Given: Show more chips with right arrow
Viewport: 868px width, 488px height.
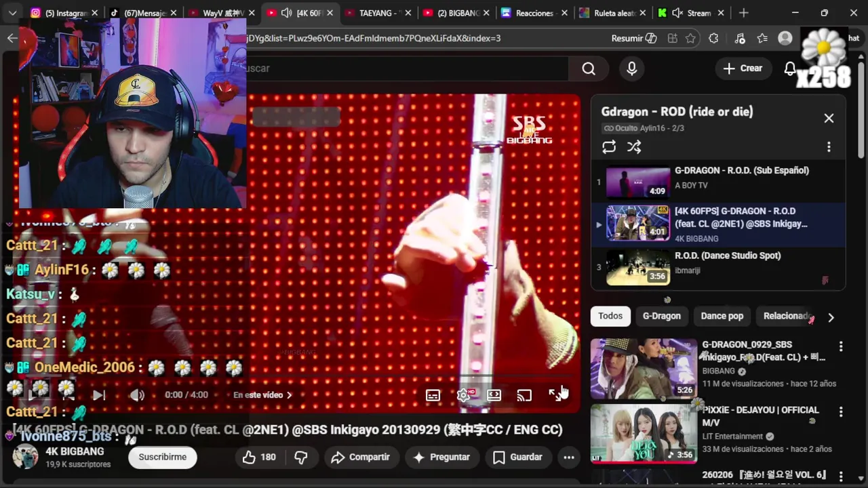Looking at the screenshot, I should click(831, 317).
